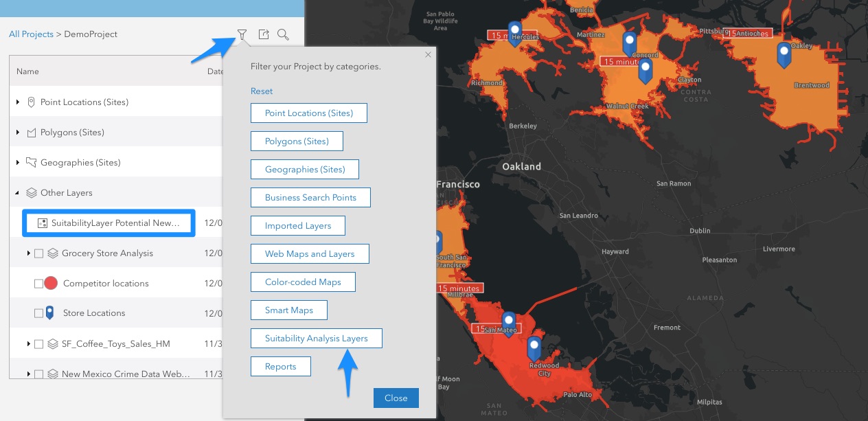Filter by Suitability Analysis Layers
This screenshot has height=421, width=868.
317,338
